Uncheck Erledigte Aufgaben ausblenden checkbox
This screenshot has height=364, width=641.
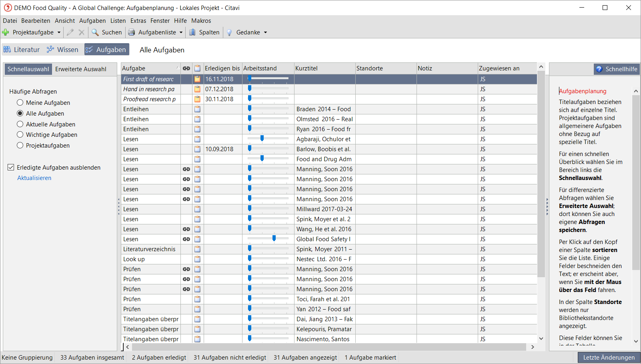click(11, 168)
